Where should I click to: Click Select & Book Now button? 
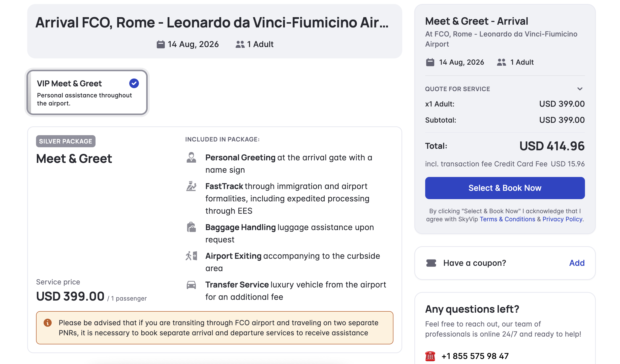505,188
